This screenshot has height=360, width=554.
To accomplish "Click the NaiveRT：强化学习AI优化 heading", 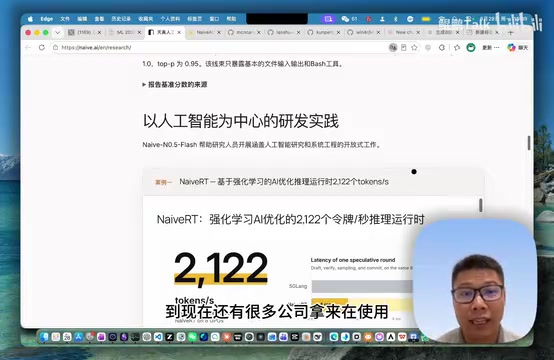I will (290, 219).
